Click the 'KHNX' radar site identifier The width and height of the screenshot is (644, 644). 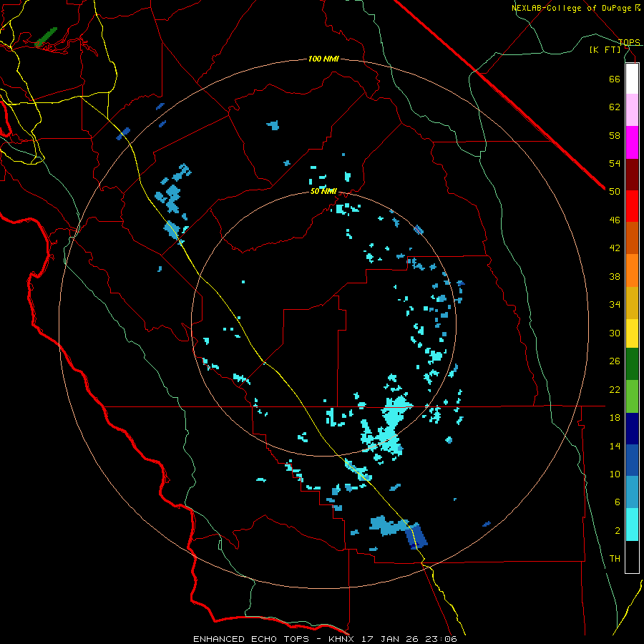(x=343, y=639)
